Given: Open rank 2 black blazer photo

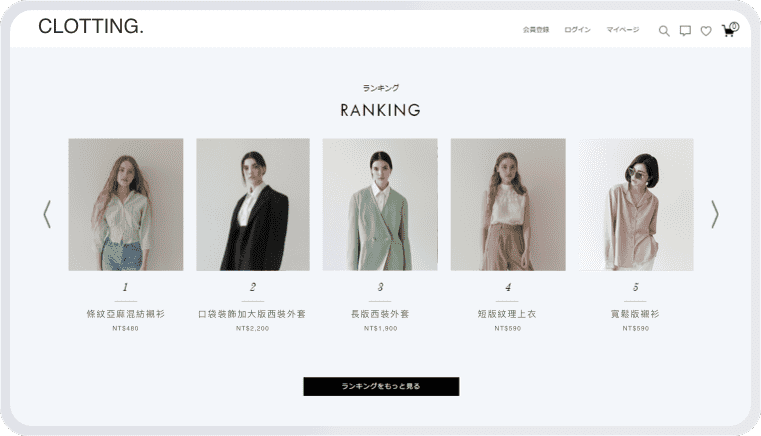Looking at the screenshot, I should (253, 204).
